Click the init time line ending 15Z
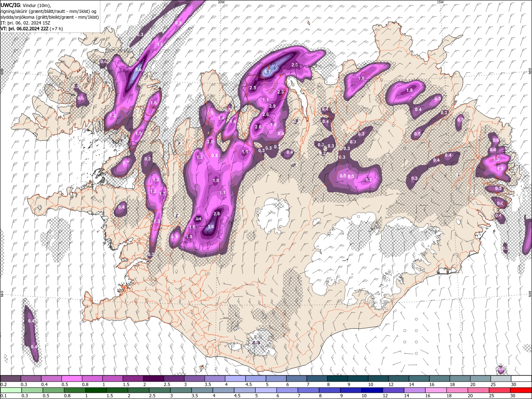Viewport: 532px width, 399px height. pyautogui.click(x=25, y=23)
